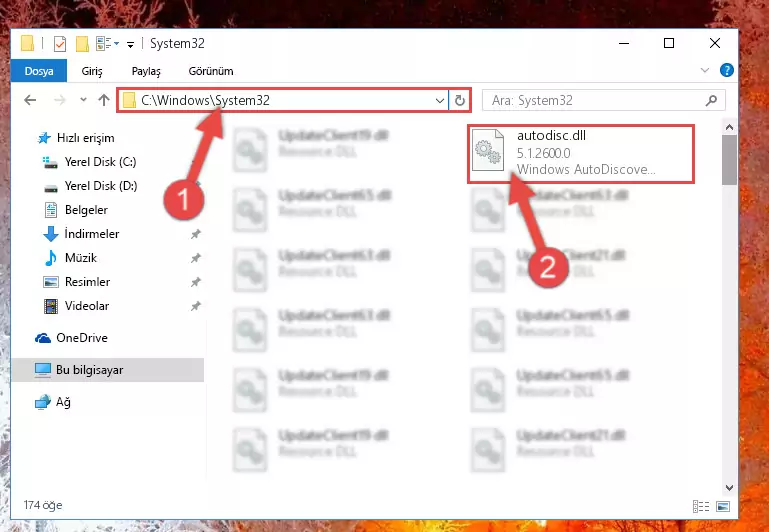This screenshot has height=532, width=769.
Task: Open Customize Quick Access Toolbar dropdown
Action: tap(130, 45)
